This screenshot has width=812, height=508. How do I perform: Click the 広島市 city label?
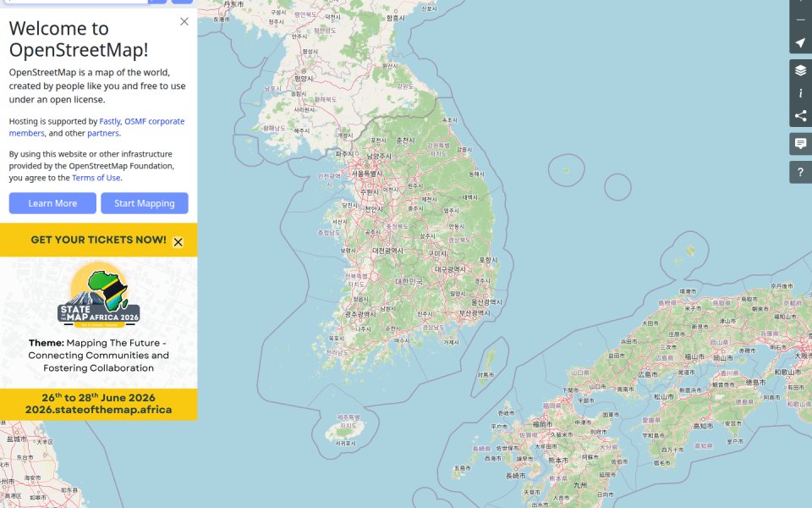[x=648, y=374]
